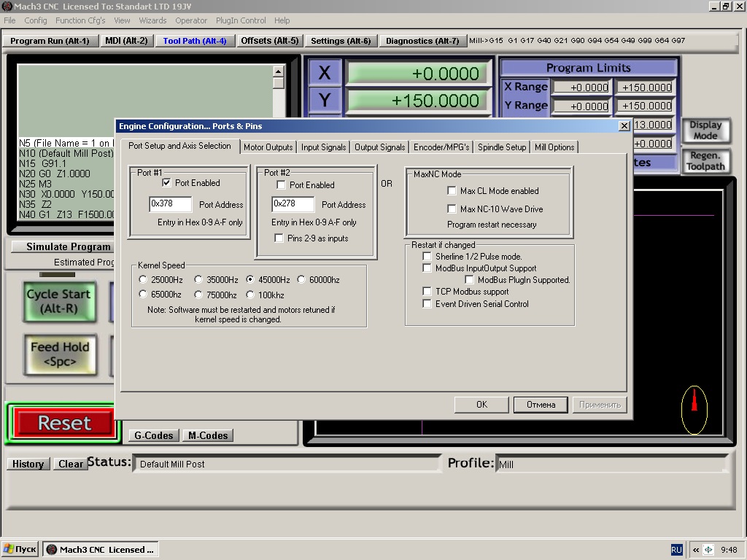The height and width of the screenshot is (560, 747).
Task: Switch to Mill Options tab
Action: 554,147
